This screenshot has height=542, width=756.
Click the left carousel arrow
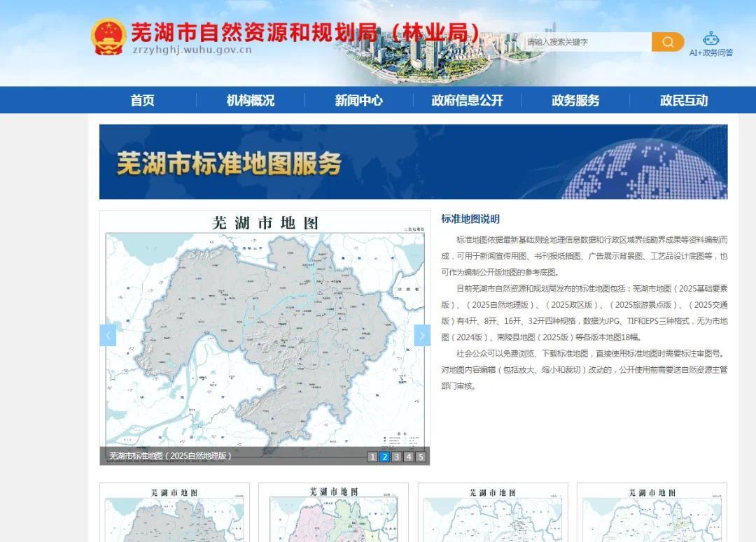108,336
